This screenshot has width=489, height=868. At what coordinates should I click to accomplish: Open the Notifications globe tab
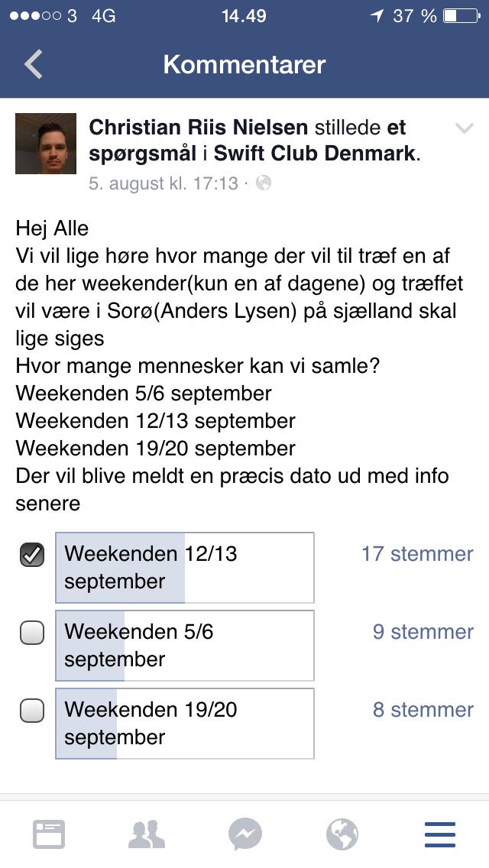[342, 834]
